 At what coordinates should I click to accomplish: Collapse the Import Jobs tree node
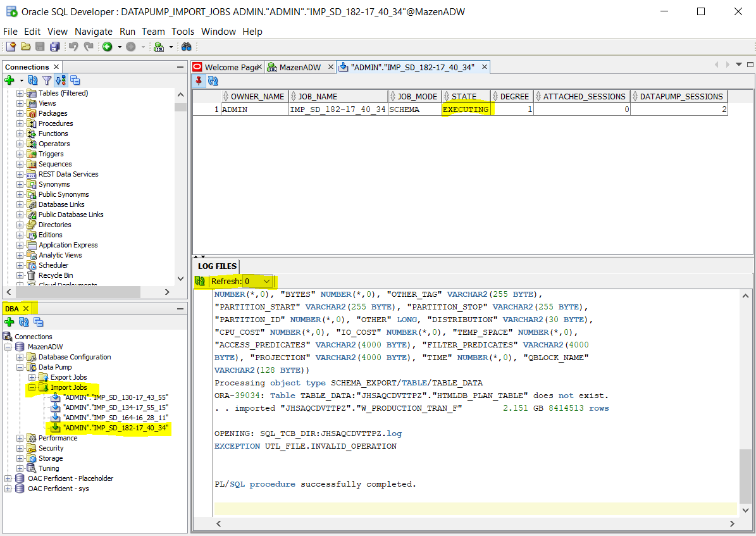coord(32,387)
